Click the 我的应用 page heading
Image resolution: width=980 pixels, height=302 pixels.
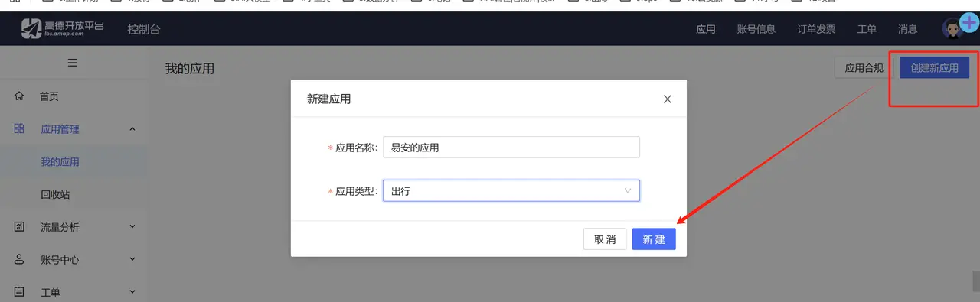coord(190,69)
